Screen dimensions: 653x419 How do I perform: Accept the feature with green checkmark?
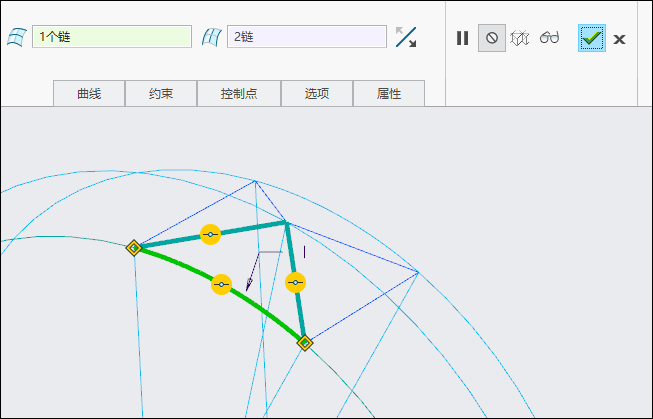(x=592, y=38)
